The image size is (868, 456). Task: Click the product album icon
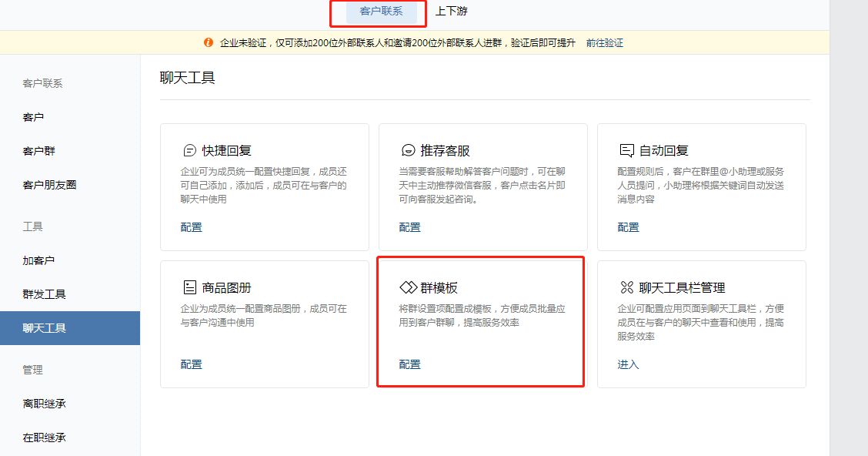pos(189,287)
